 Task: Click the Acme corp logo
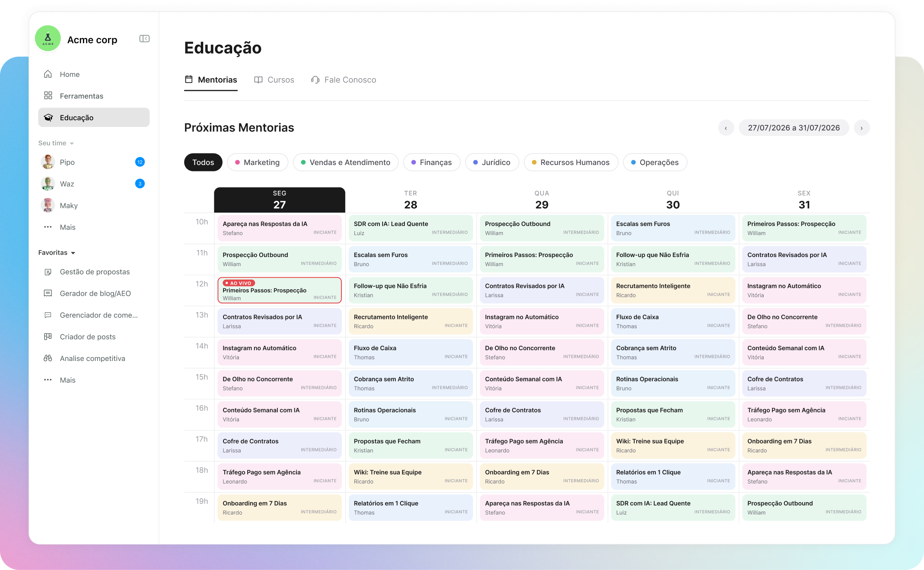point(48,38)
